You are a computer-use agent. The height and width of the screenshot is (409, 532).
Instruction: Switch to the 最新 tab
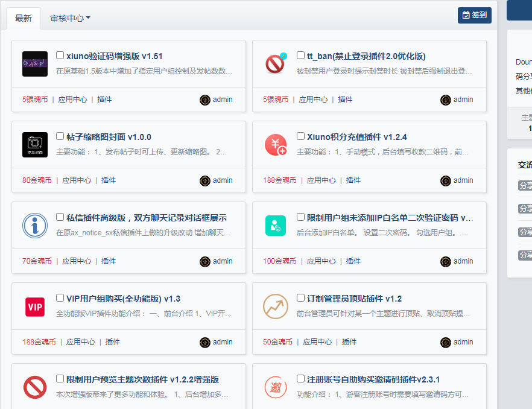pyautogui.click(x=24, y=18)
